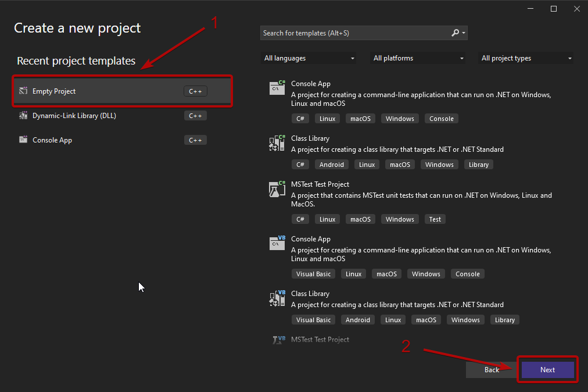Click the Next button

click(547, 370)
